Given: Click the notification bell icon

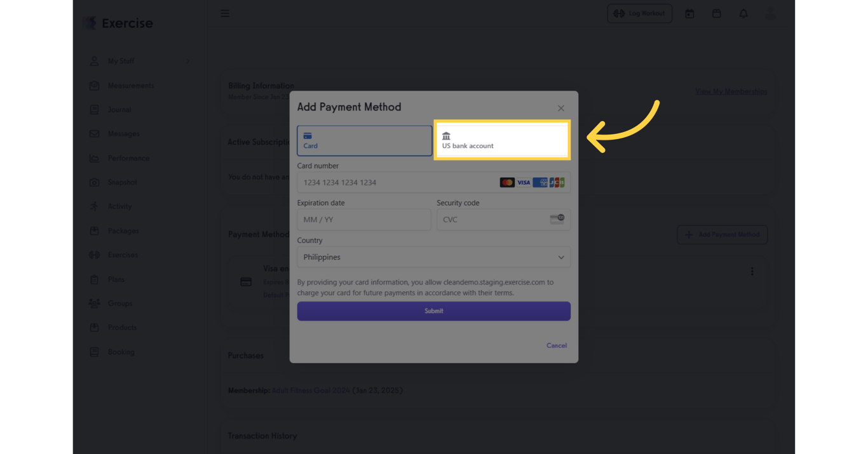Looking at the screenshot, I should click(x=743, y=13).
